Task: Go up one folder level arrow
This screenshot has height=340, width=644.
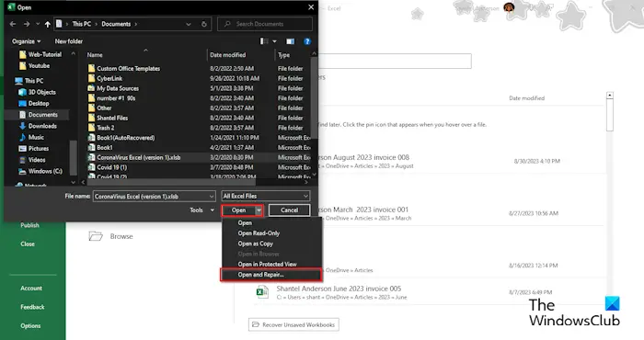Action: pyautogui.click(x=48, y=24)
